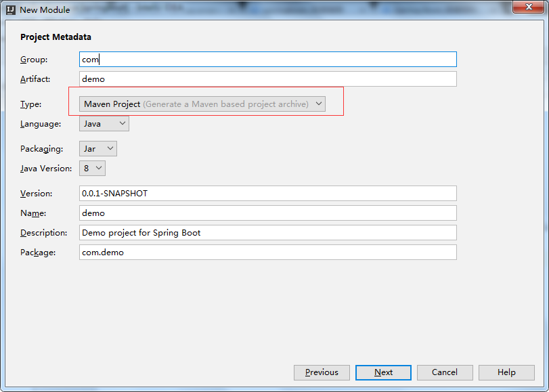Click the New Module window title
The image size is (549, 392).
pos(45,9)
